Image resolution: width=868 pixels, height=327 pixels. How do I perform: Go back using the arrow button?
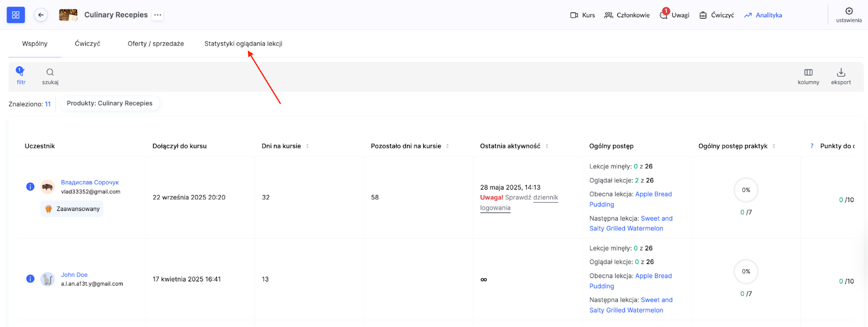tap(41, 15)
